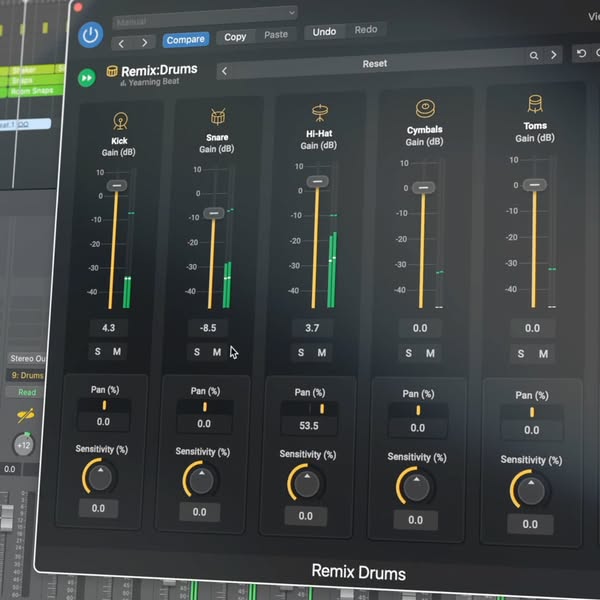Viewport: 600px width, 600px height.
Task: Mute the Toms channel
Action: [x=543, y=354]
